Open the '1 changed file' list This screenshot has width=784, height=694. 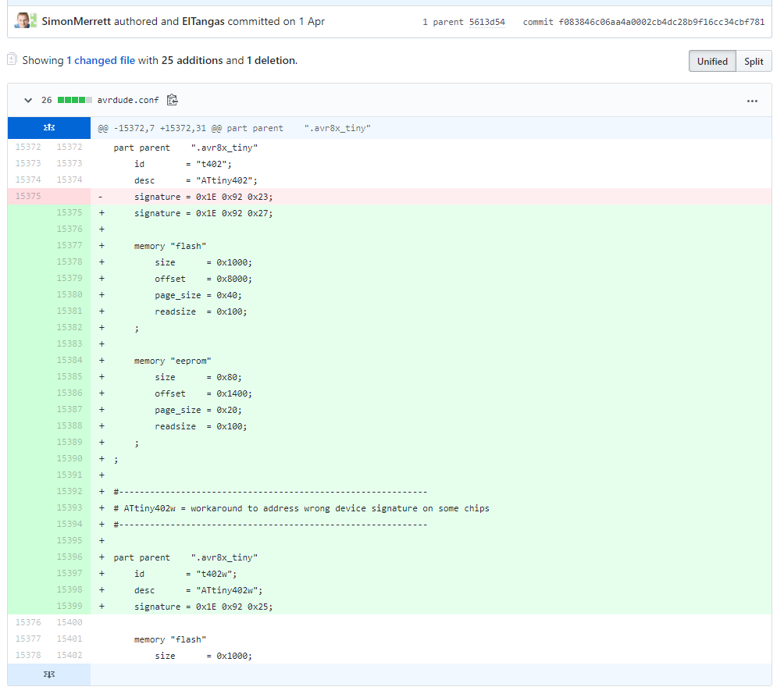[101, 60]
